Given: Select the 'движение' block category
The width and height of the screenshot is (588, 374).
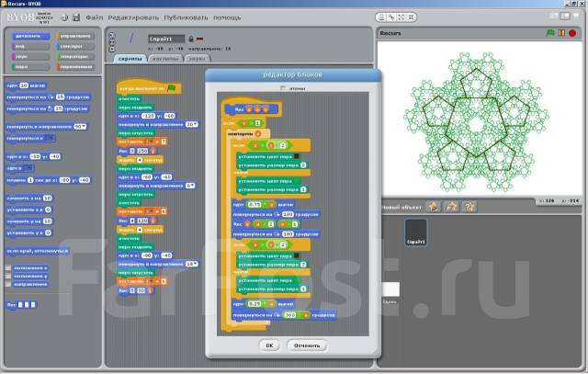Looking at the screenshot, I should point(26,34).
